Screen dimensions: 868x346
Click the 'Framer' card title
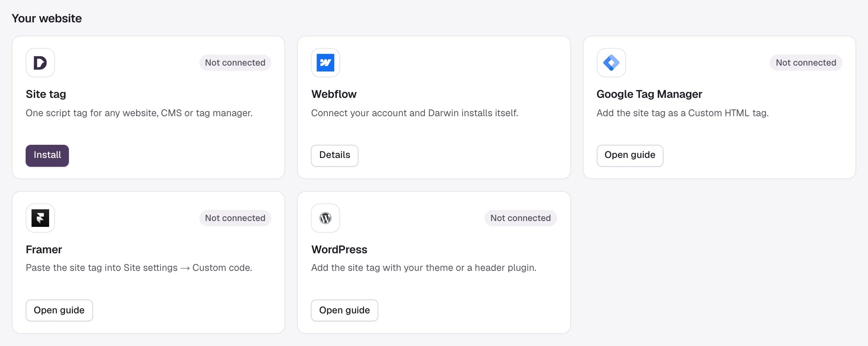(44, 250)
